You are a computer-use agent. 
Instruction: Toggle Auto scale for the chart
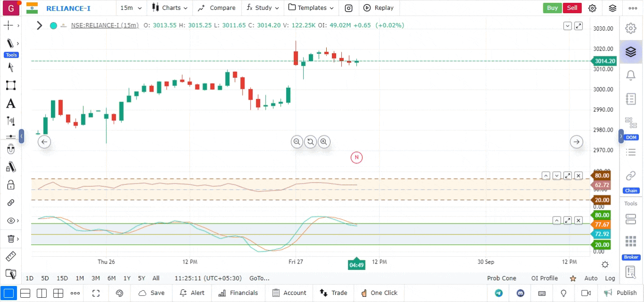pyautogui.click(x=591, y=278)
